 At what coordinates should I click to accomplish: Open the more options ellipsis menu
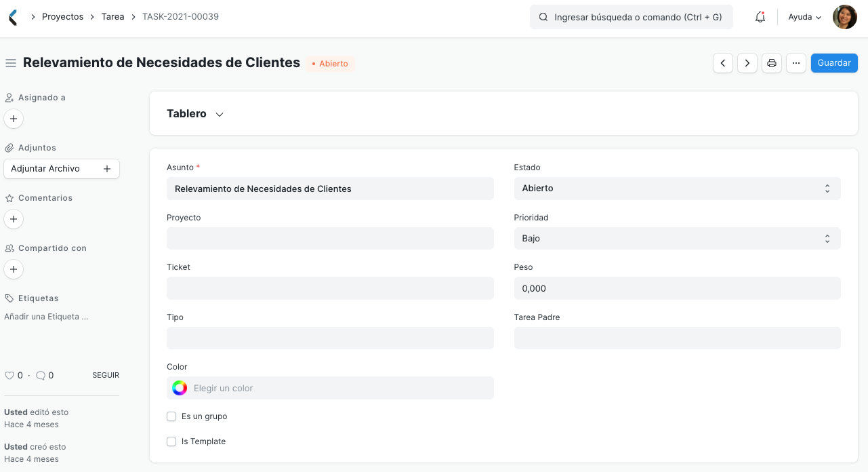pyautogui.click(x=796, y=63)
